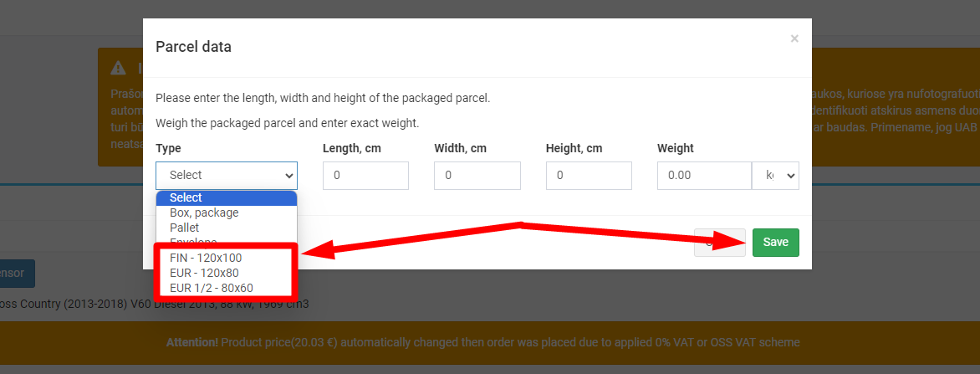980x374 pixels.
Task: Click the warning triangle icon in the alert
Action: point(120,68)
